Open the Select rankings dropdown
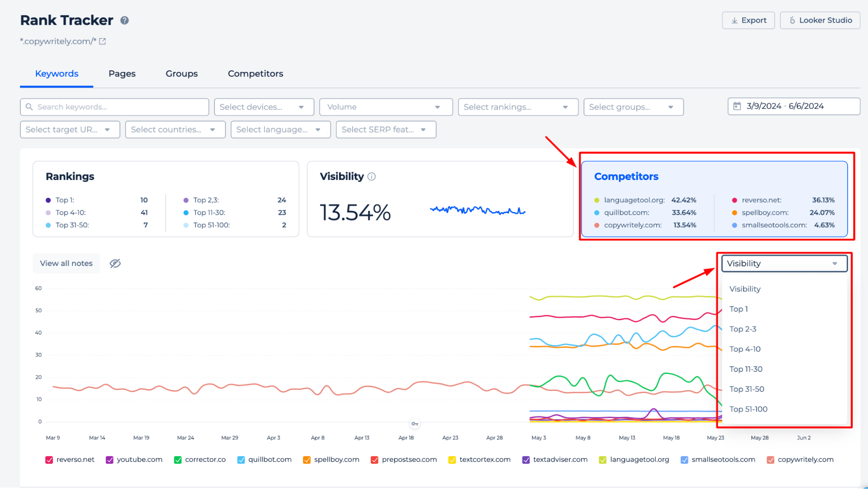 pos(518,107)
